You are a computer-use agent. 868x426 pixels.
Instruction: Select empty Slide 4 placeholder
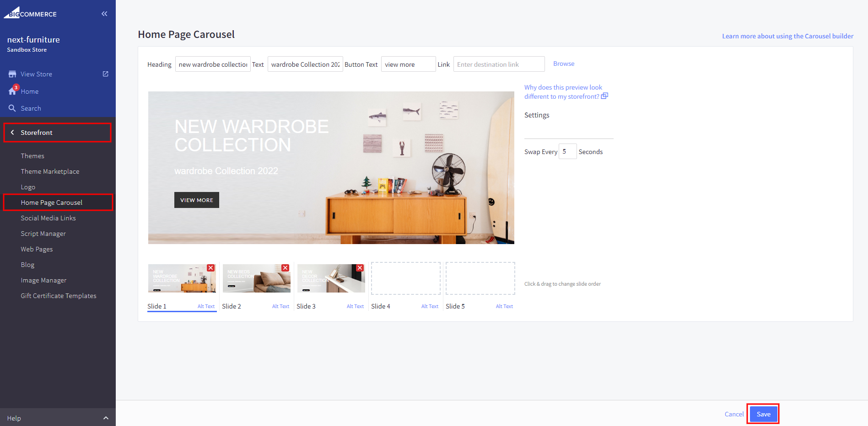click(x=405, y=278)
